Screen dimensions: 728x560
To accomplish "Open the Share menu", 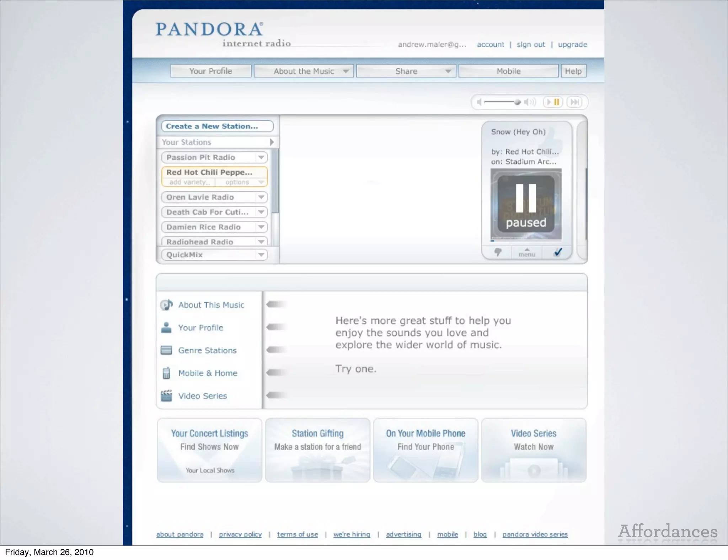I will [x=406, y=71].
